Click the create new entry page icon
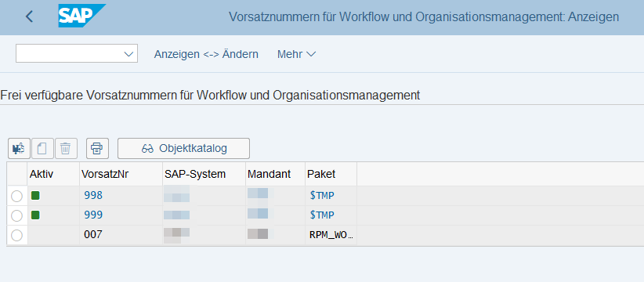The image size is (644, 282). click(43, 148)
